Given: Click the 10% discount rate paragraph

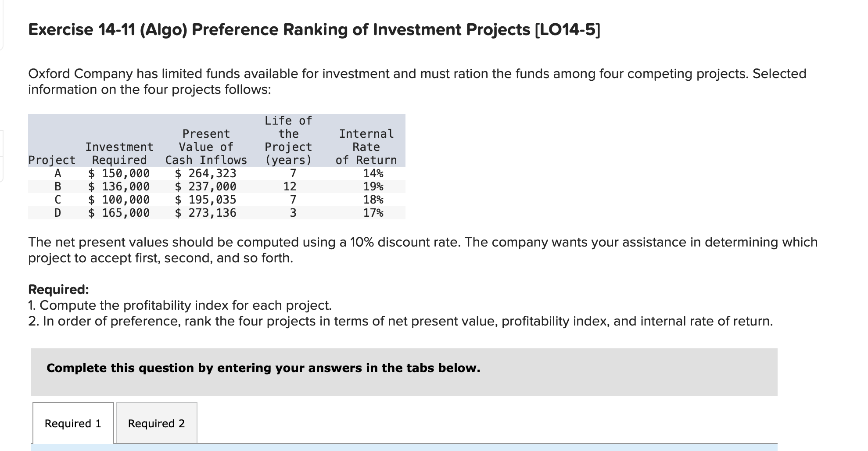Looking at the screenshot, I should point(423,250).
